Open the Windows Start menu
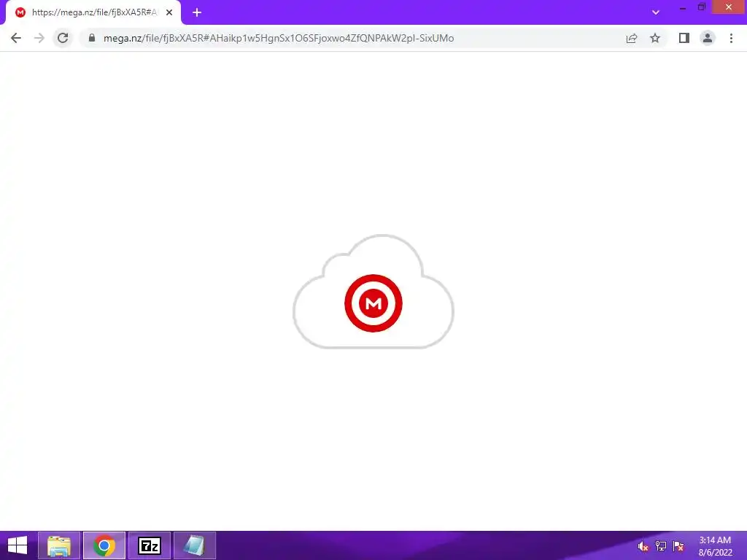The height and width of the screenshot is (560, 747). 18,545
